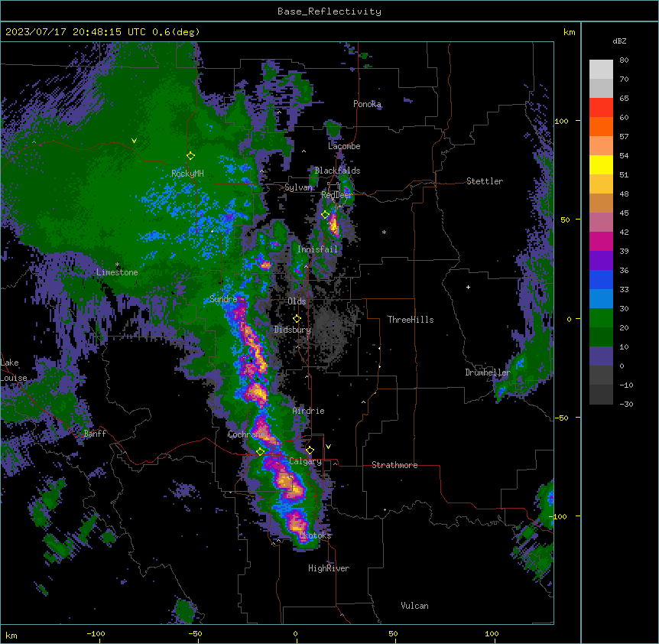This screenshot has width=659, height=644.
Task: Click the Ponoka city label
Action: click(x=367, y=104)
